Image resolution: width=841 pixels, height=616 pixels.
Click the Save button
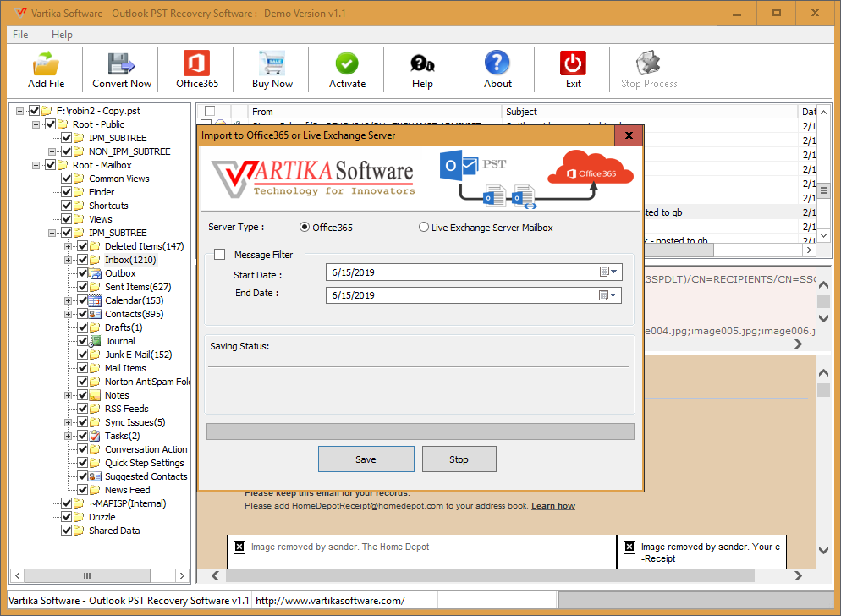point(366,459)
